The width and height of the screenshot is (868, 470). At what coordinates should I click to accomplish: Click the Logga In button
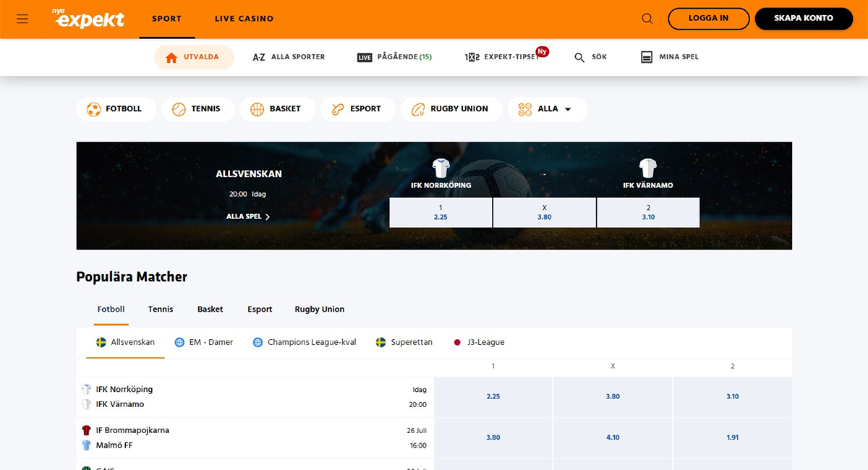click(x=708, y=19)
